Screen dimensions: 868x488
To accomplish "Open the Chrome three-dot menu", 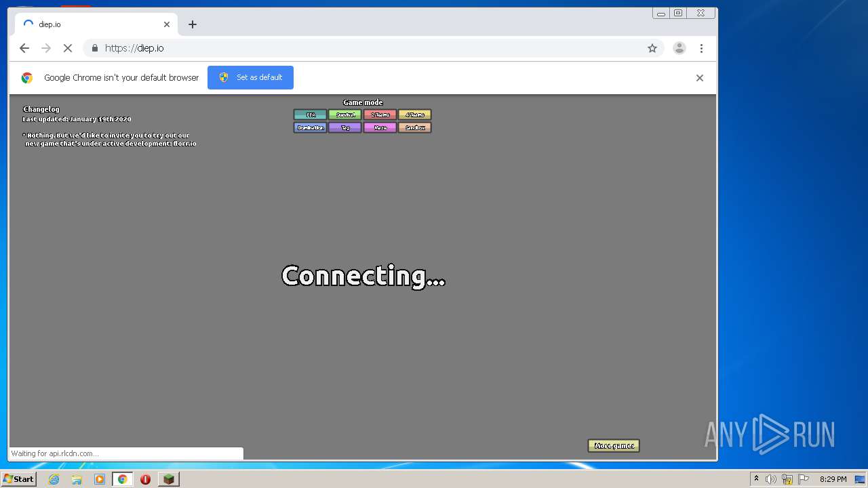I will (x=701, y=48).
